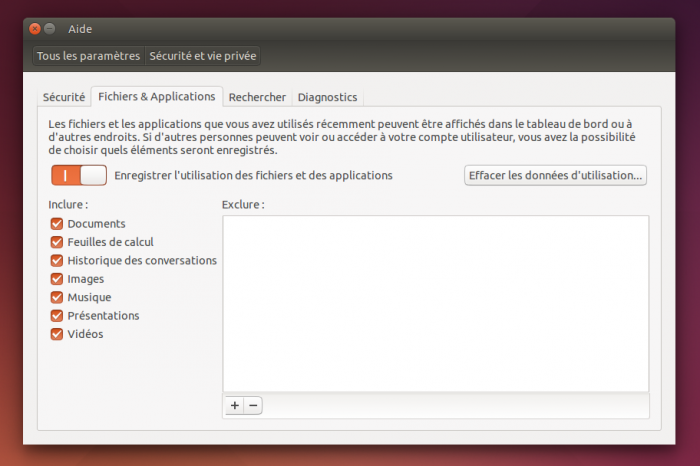The height and width of the screenshot is (466, 700).
Task: Uncheck the Images checkbox
Action: point(57,279)
